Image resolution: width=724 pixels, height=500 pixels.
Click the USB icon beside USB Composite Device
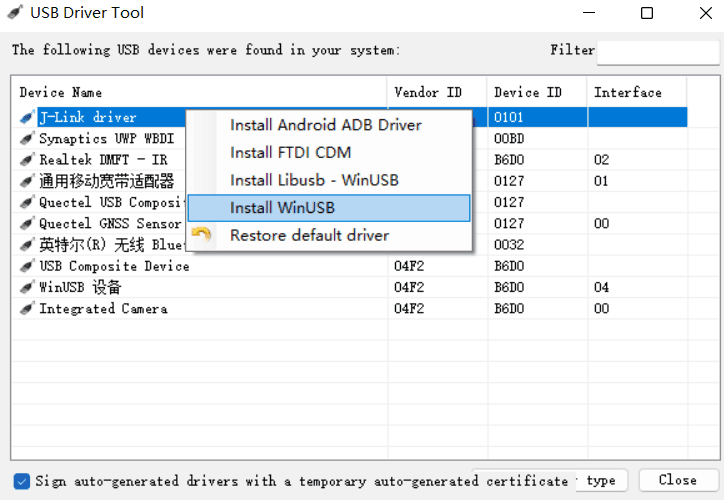tap(27, 267)
